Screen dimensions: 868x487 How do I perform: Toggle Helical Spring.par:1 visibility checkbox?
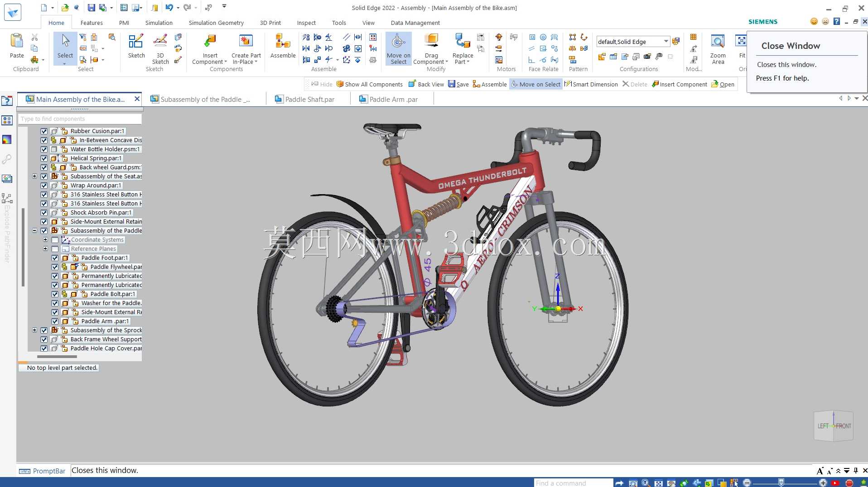44,158
